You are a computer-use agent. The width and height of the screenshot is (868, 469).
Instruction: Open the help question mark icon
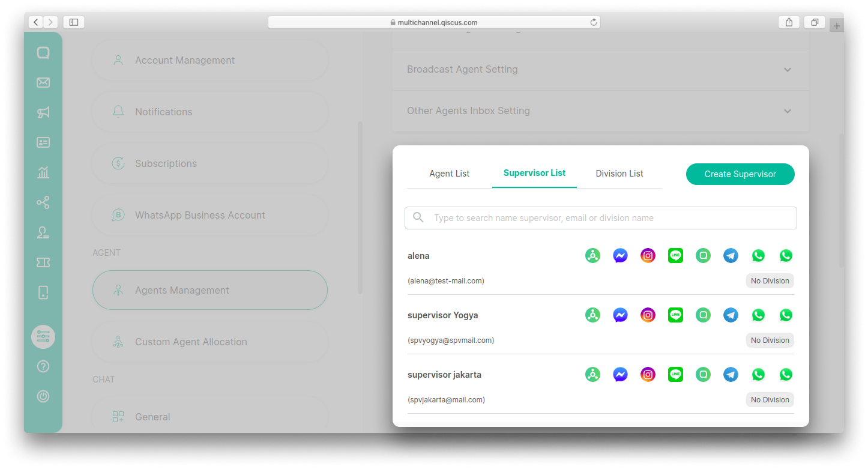[x=43, y=366]
